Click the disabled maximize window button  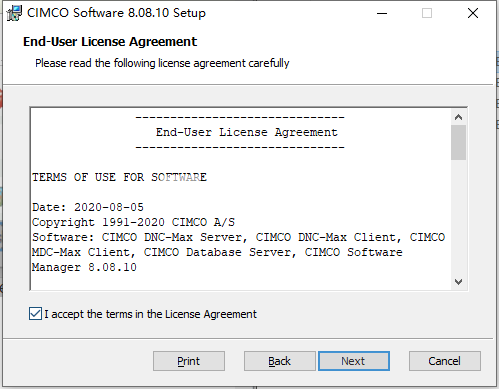[427, 13]
